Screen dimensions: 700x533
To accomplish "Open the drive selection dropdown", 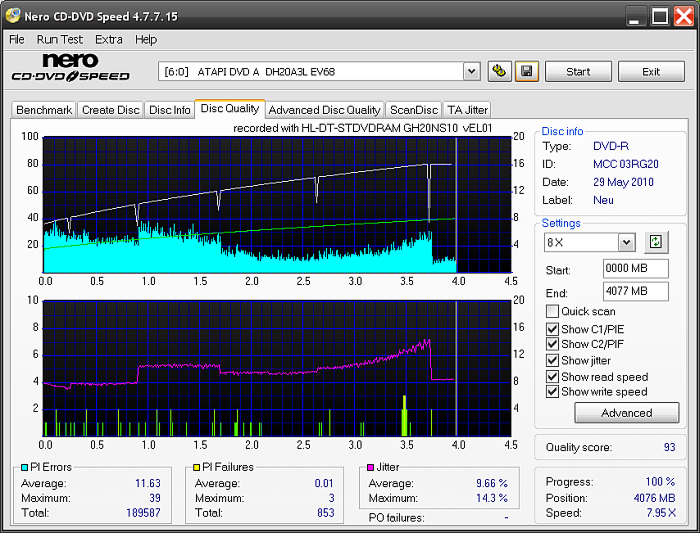I will click(x=471, y=71).
